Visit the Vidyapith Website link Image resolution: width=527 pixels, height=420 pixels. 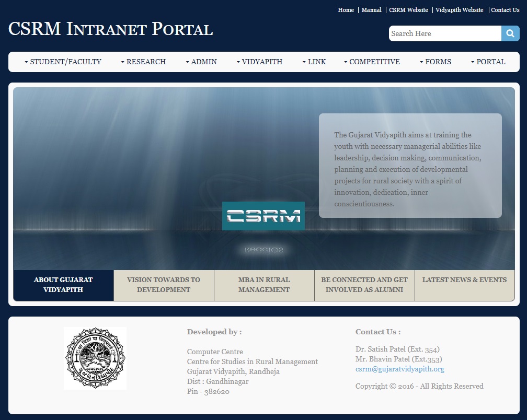point(459,10)
